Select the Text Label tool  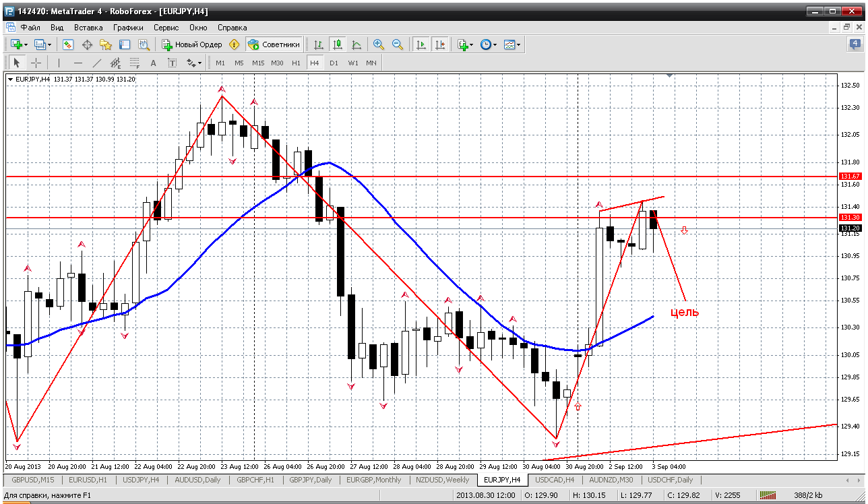pos(172,63)
